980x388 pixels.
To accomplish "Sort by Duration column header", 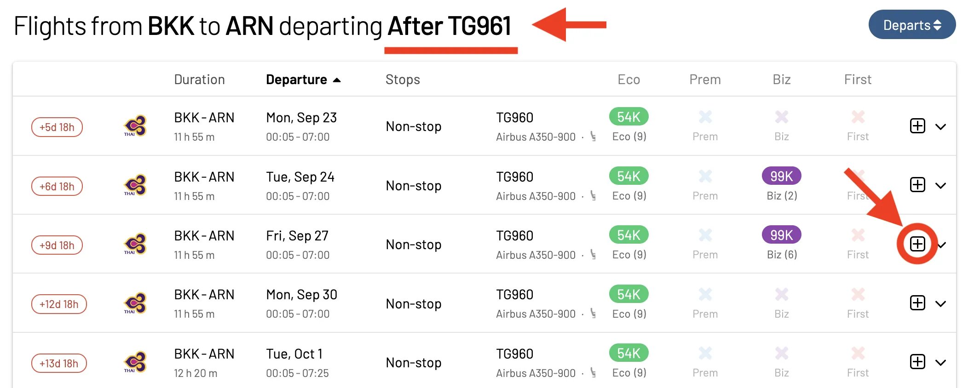I will click(x=199, y=80).
